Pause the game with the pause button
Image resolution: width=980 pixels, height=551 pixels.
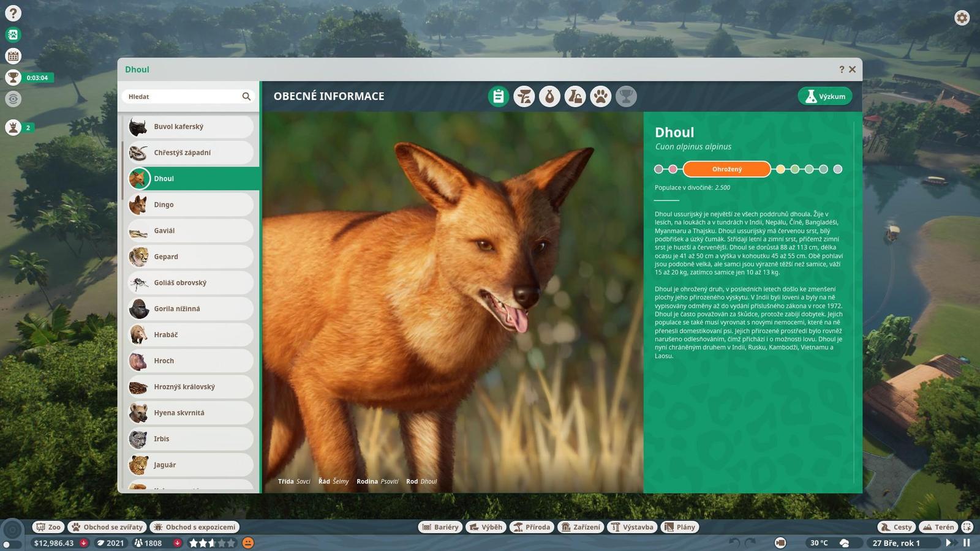click(967, 542)
